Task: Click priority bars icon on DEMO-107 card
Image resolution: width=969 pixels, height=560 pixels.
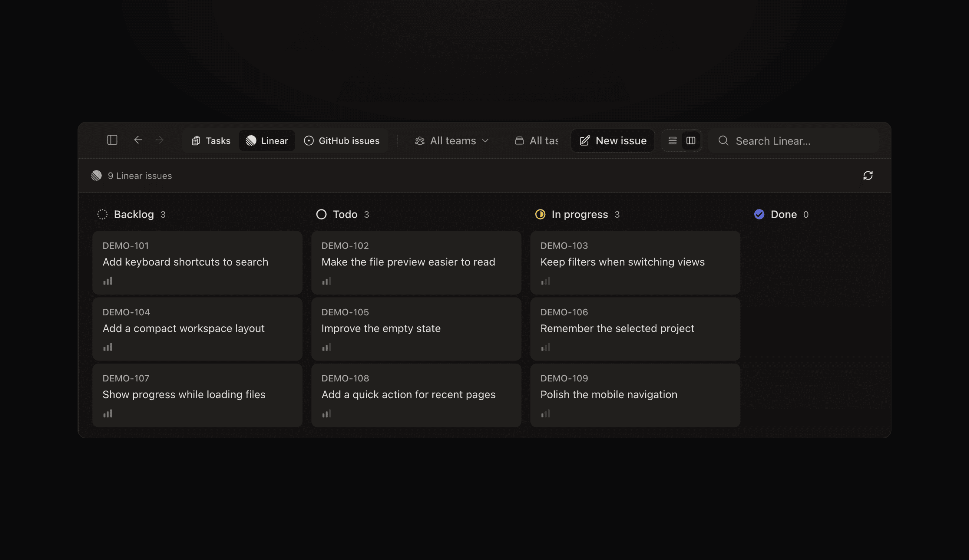Action: coord(108,413)
